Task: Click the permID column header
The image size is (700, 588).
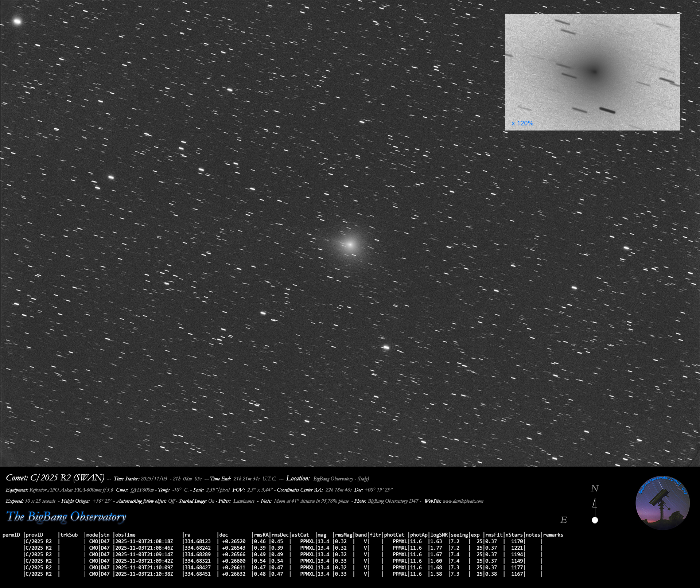Action: pos(11,535)
